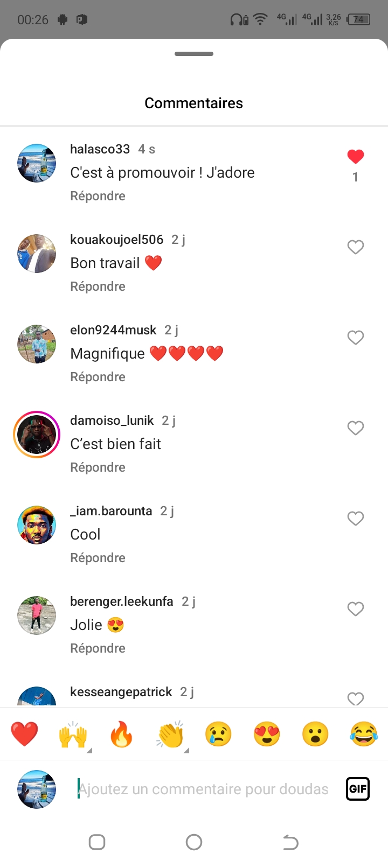Viewport: 388px width, 868px height.
Task: Unlike halasco33's comment with red heart
Action: [355, 157]
